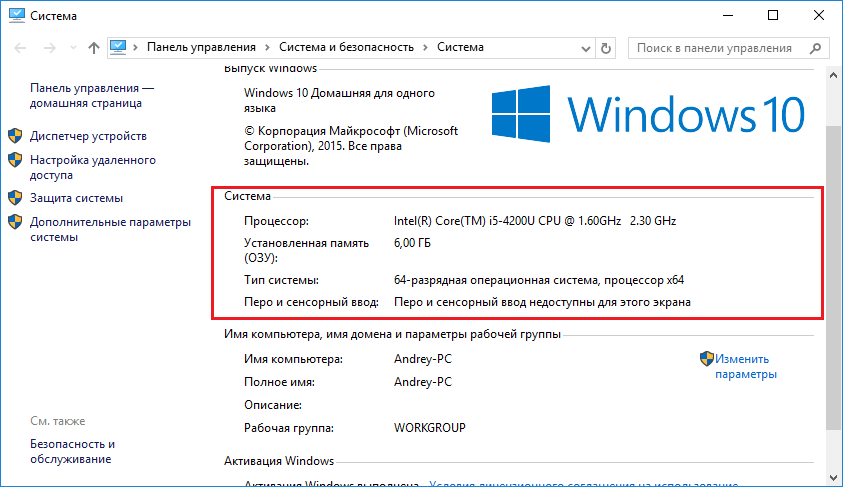Click the Back navigation arrow
This screenshot has width=843, height=487.
(x=20, y=48)
